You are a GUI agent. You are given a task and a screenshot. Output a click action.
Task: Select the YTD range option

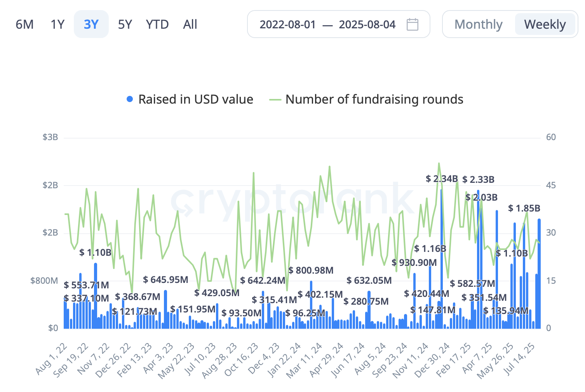[x=157, y=24]
